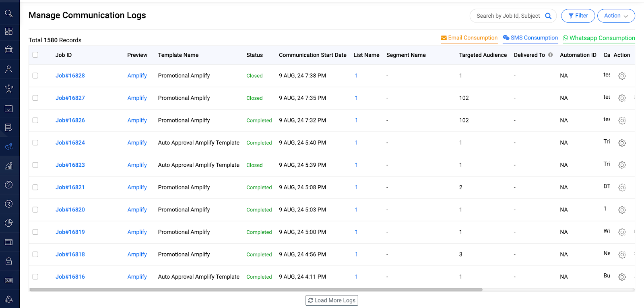
Task: Select the checkbox for Job#16821
Action: (x=35, y=187)
